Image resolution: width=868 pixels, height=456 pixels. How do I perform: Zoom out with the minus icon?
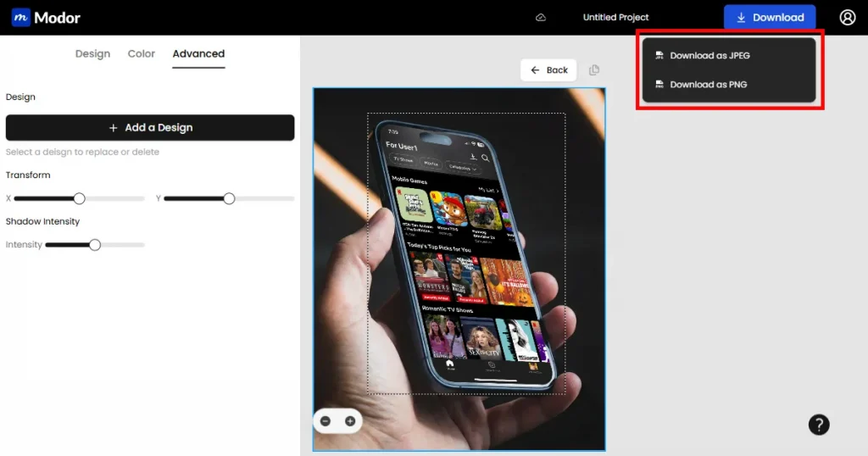(326, 421)
